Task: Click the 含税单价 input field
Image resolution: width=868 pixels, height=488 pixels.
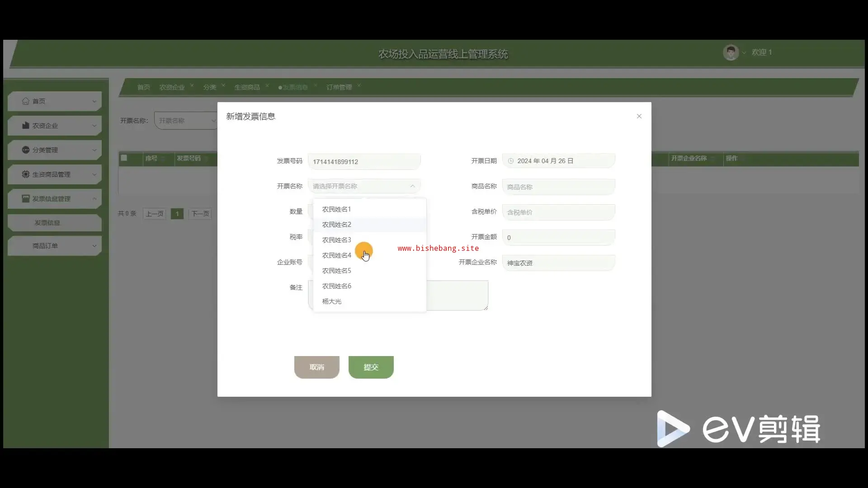Action: coord(558,212)
